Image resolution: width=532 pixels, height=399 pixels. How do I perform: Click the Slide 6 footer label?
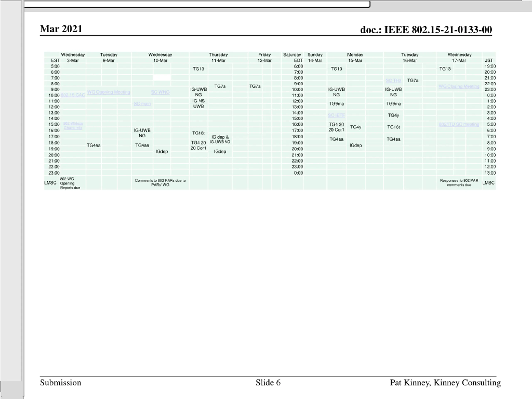point(268,383)
